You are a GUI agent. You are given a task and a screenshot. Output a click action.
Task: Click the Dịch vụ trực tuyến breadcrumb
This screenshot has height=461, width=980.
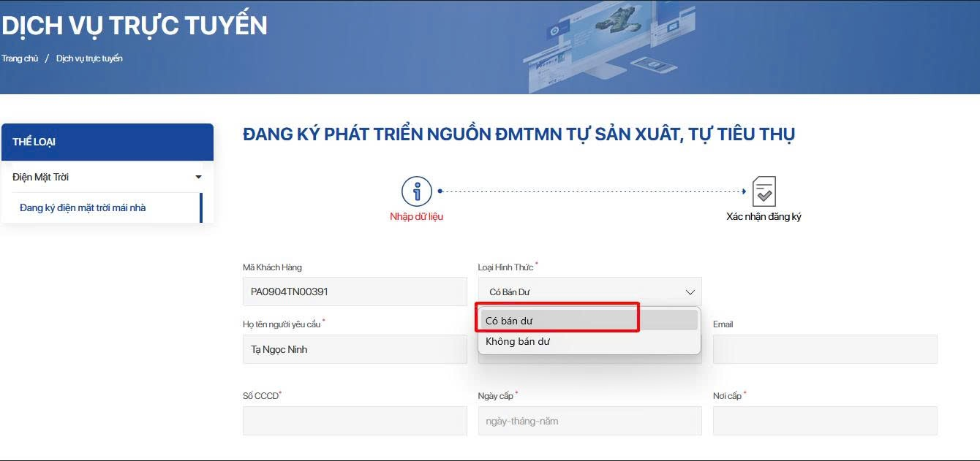89,58
